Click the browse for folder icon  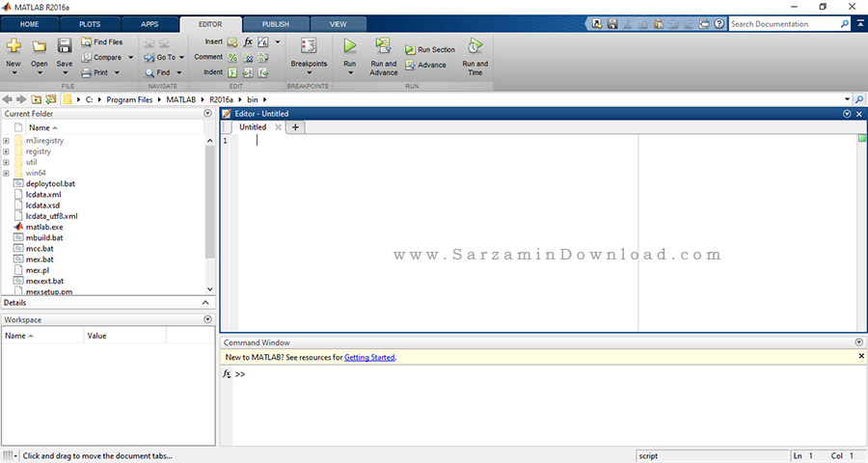(x=51, y=99)
